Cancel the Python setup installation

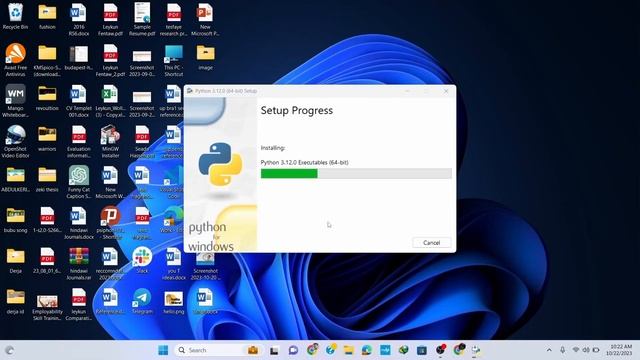click(431, 242)
